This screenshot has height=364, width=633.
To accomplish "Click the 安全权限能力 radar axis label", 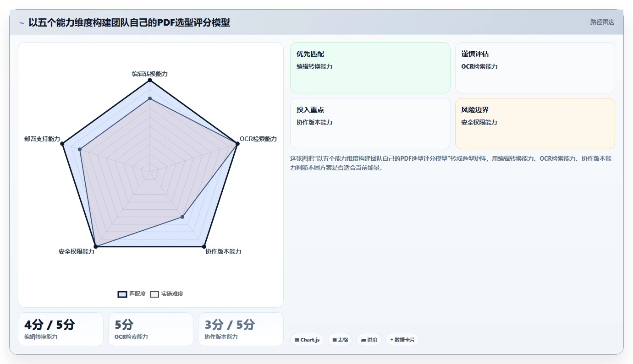I will pos(77,251).
